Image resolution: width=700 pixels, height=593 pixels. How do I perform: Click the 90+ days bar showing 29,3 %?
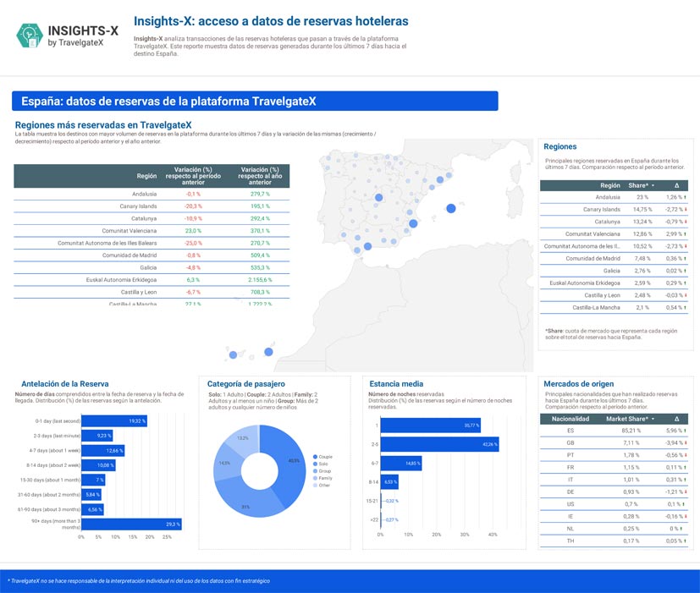(132, 524)
